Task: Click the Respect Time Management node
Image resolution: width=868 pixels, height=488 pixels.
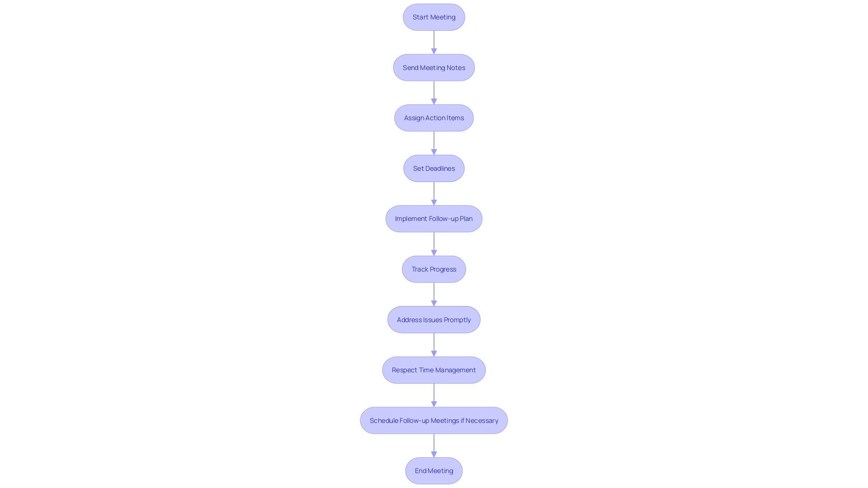Action: click(x=434, y=370)
